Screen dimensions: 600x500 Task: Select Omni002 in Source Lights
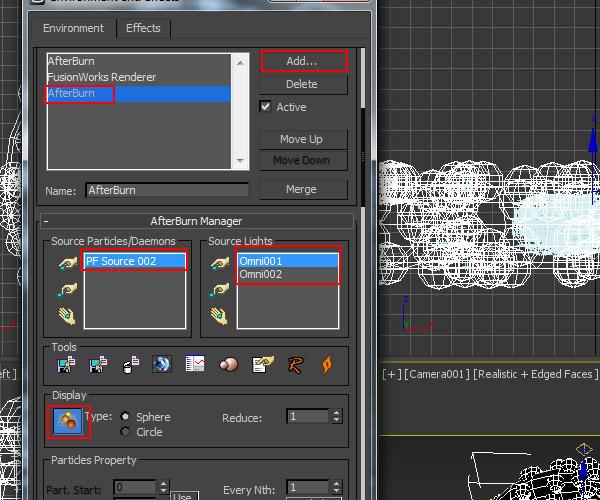[x=288, y=274]
